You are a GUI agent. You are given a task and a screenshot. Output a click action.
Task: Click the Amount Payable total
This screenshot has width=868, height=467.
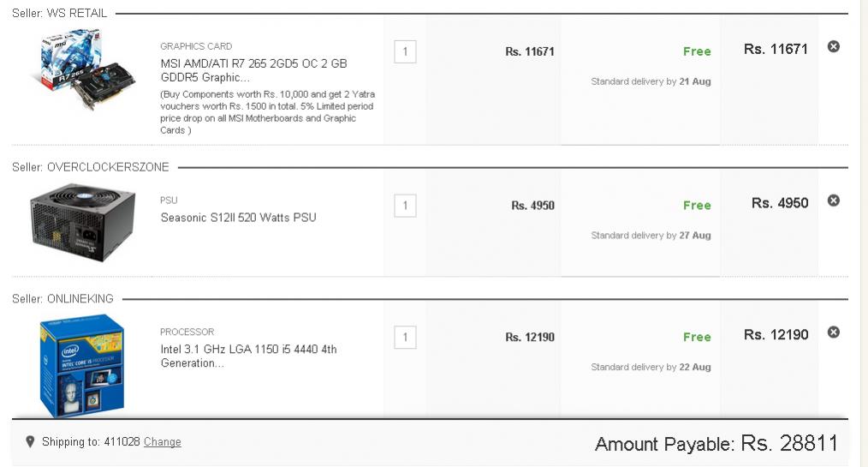tap(716, 444)
